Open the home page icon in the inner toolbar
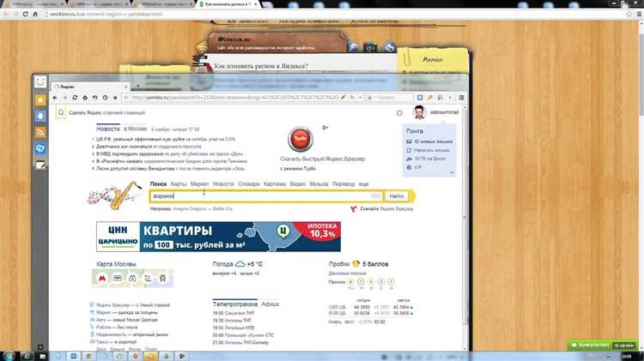The width and height of the screenshot is (644, 361). [x=85, y=98]
